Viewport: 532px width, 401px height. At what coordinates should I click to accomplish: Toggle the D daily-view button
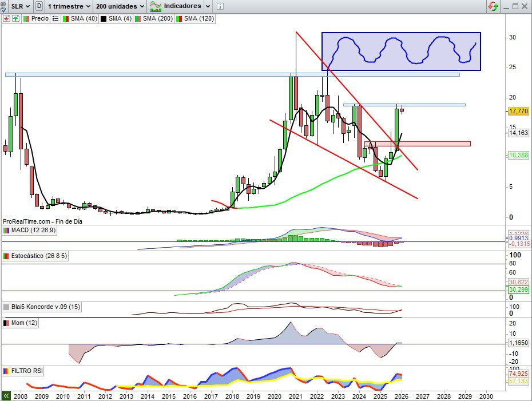(x=39, y=6)
